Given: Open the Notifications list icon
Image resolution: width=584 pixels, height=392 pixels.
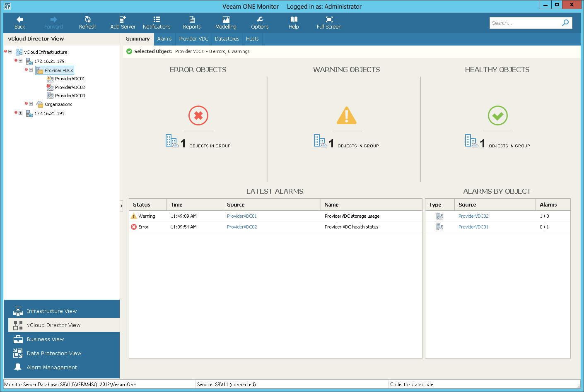Looking at the screenshot, I should (157, 19).
